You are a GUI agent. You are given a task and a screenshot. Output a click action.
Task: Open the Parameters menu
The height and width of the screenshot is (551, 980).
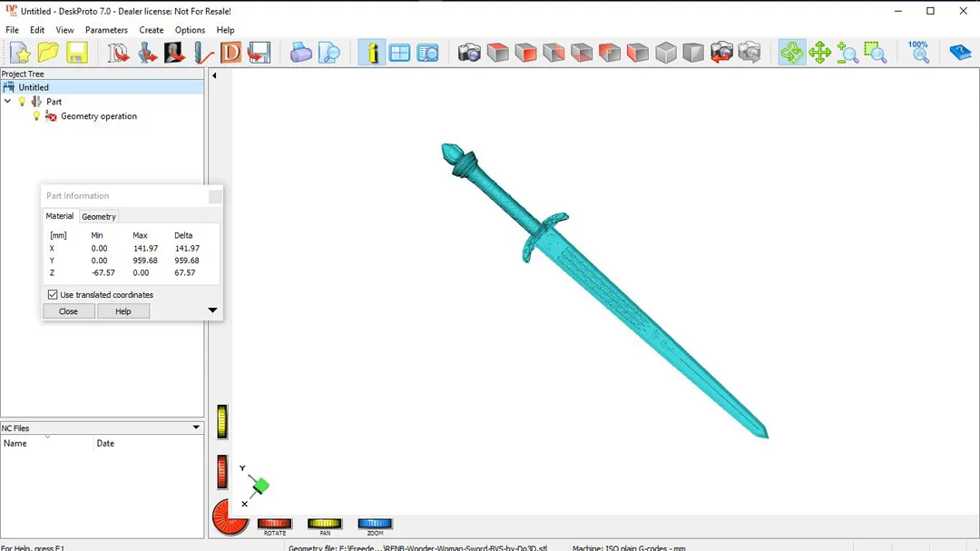106,30
